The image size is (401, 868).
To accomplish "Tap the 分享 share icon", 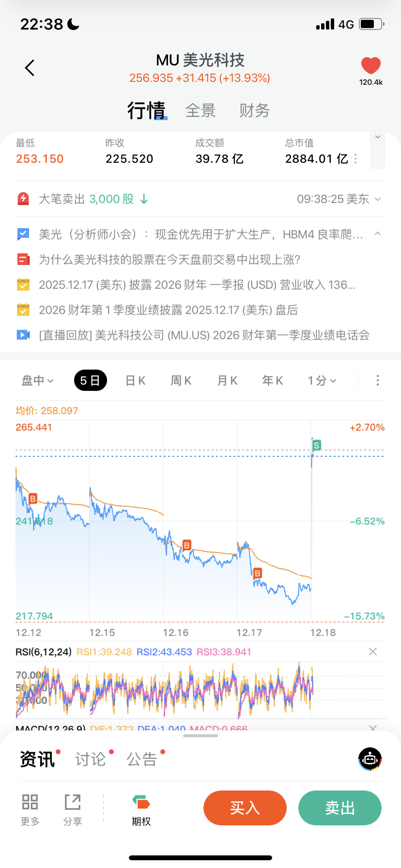I will pyautogui.click(x=73, y=803).
